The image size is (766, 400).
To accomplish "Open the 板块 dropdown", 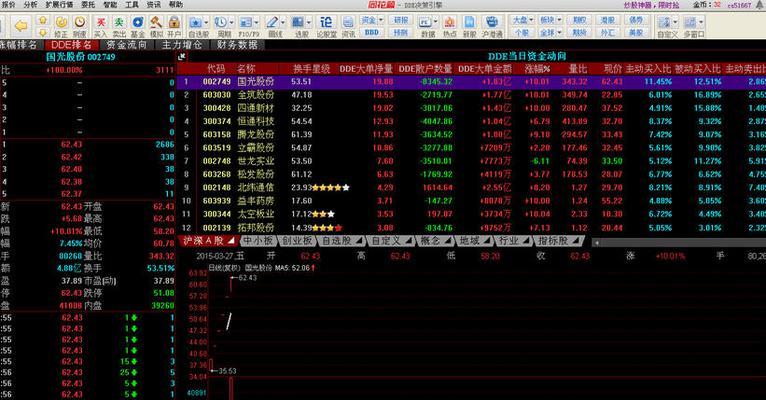I will pyautogui.click(x=550, y=20).
